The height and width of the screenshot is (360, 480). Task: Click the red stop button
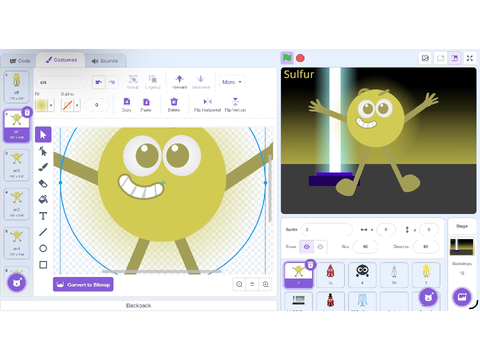tap(300, 58)
